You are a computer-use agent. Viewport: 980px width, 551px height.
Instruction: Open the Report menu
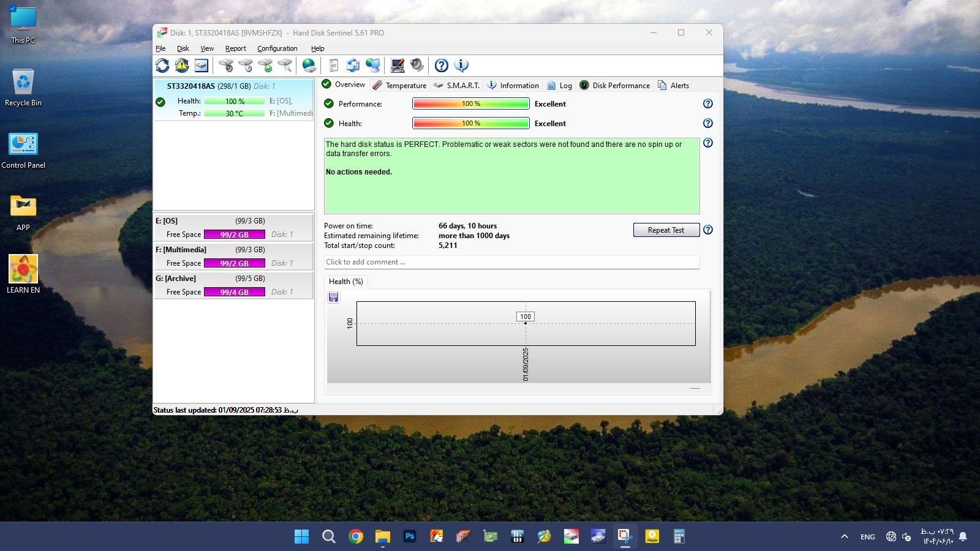point(235,48)
